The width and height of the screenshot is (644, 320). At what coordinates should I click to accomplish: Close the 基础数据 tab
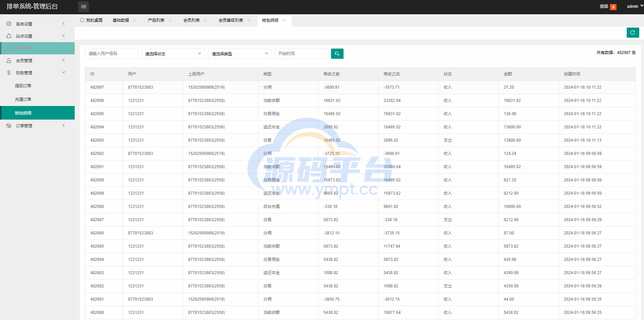[135, 20]
